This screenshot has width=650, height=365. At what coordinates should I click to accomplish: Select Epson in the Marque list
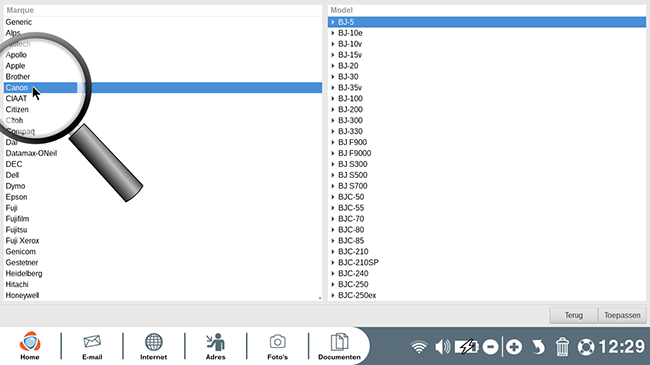tap(163, 197)
